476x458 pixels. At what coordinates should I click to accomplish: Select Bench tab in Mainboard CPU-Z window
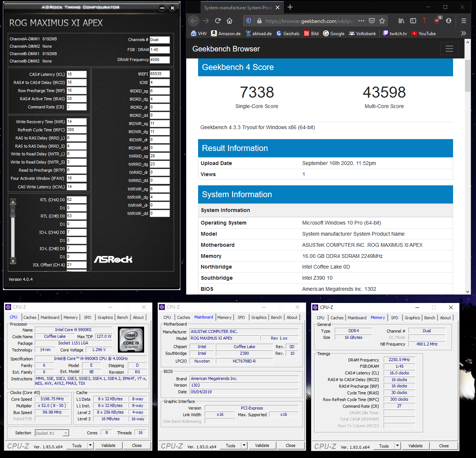tap(276, 317)
